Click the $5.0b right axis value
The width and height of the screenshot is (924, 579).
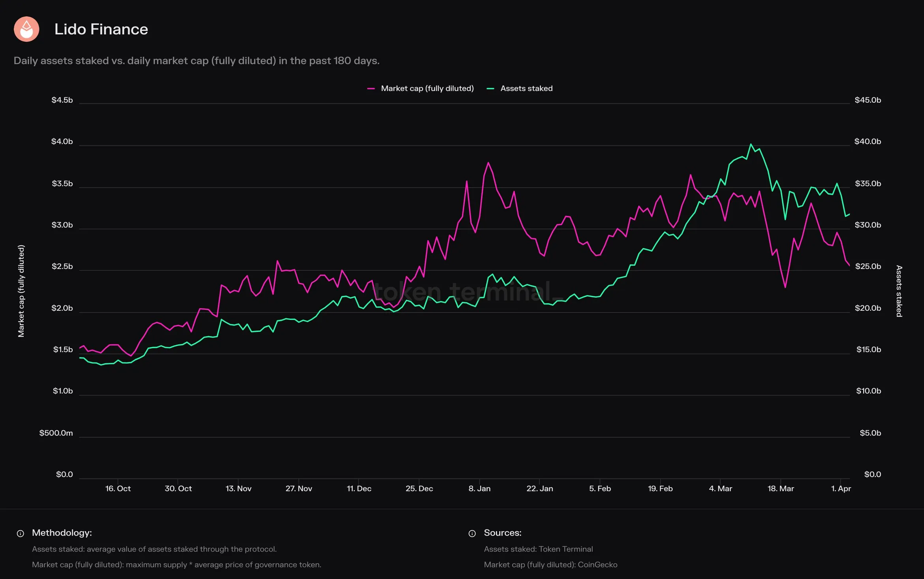(x=870, y=433)
